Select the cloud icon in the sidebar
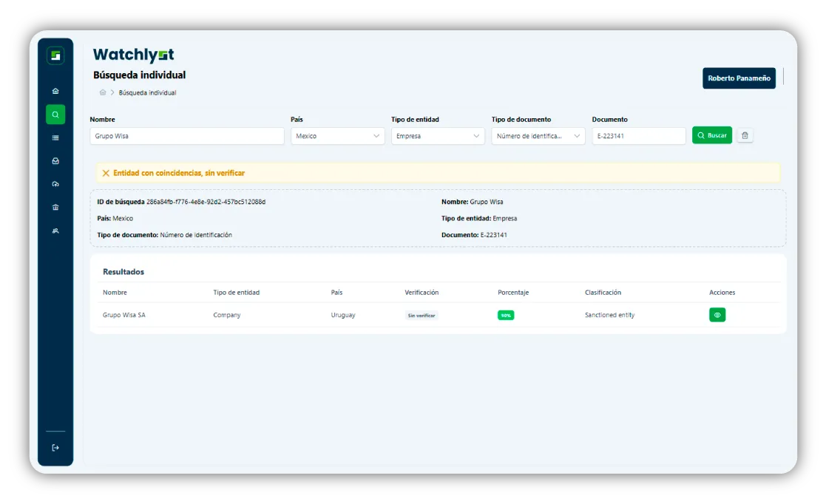The width and height of the screenshot is (826, 504). 55,183
